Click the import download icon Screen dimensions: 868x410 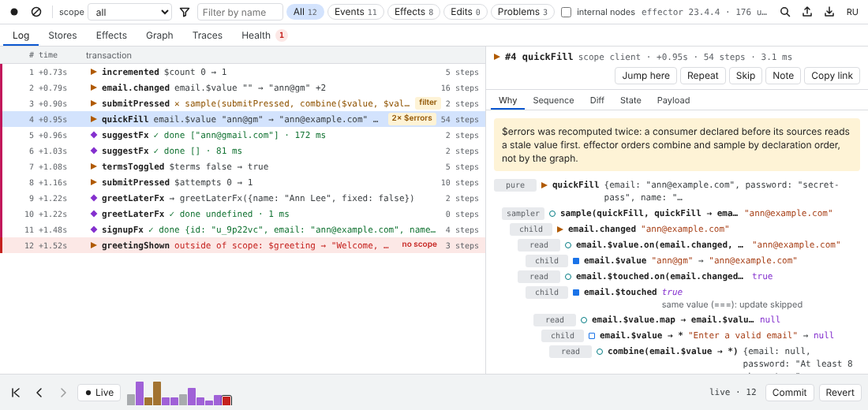point(829,12)
